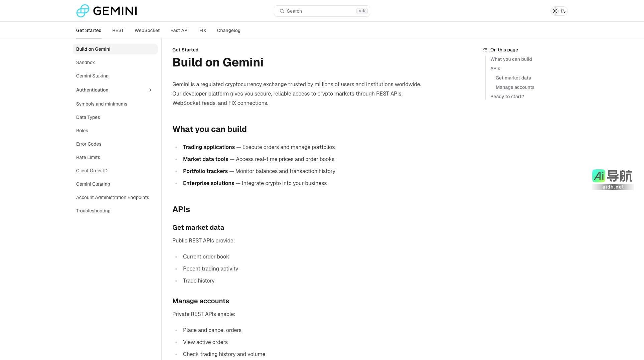Click the AI导航 watermark logo
The image size is (644, 360).
[613, 179]
